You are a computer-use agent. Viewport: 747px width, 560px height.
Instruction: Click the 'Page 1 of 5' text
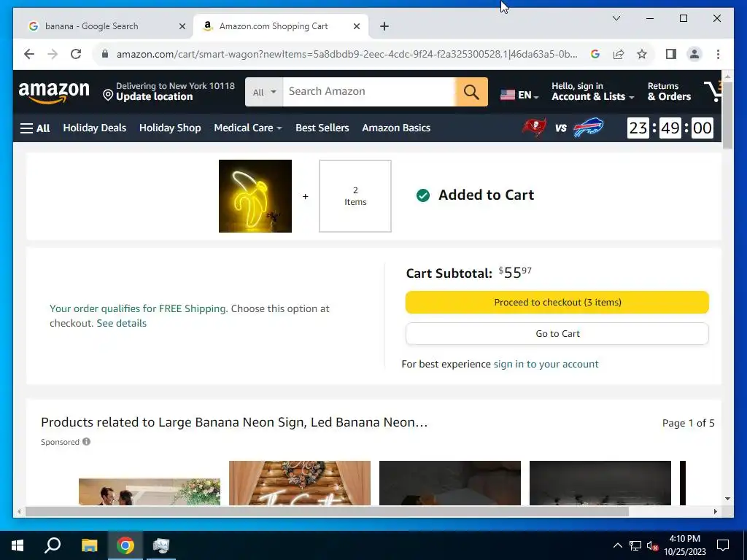tap(688, 424)
